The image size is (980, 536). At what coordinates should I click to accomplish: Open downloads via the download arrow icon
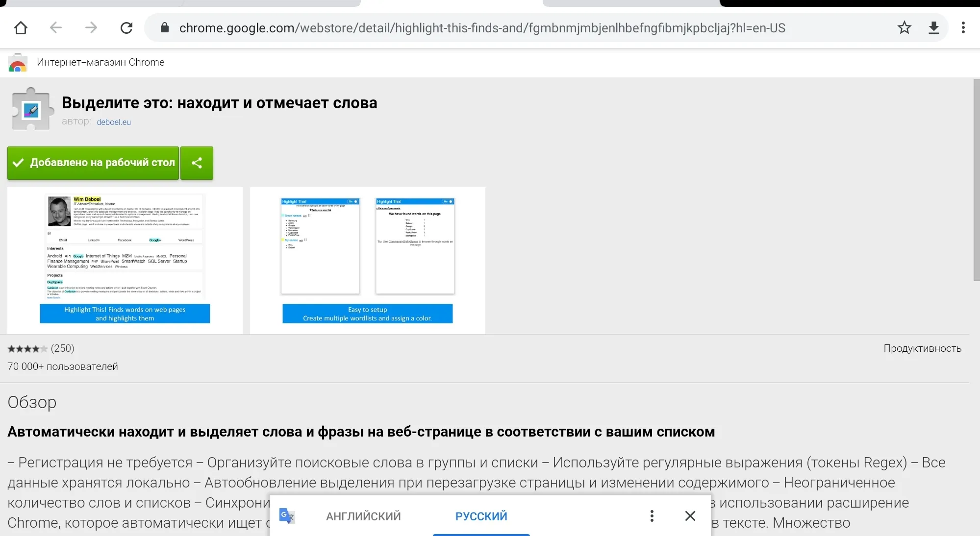point(934,28)
